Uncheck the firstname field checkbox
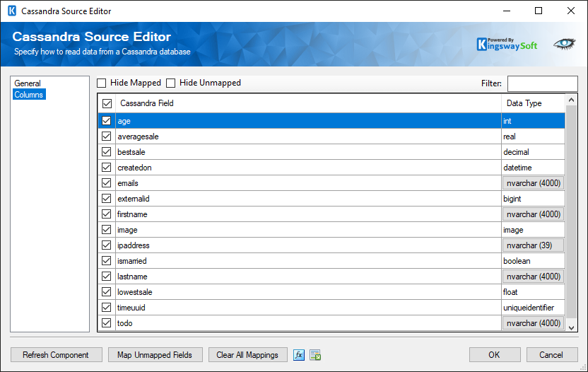The height and width of the screenshot is (372, 588). coord(107,214)
